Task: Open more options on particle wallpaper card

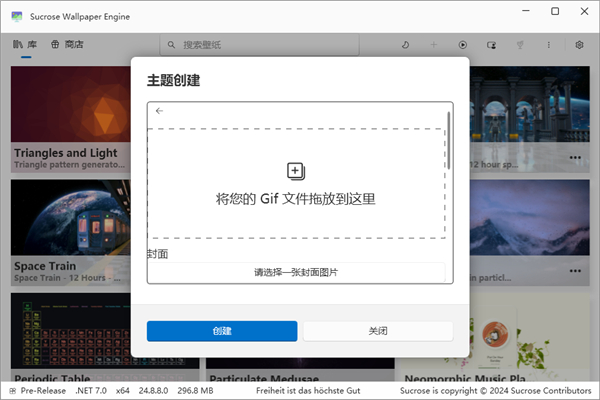Action: click(575, 271)
